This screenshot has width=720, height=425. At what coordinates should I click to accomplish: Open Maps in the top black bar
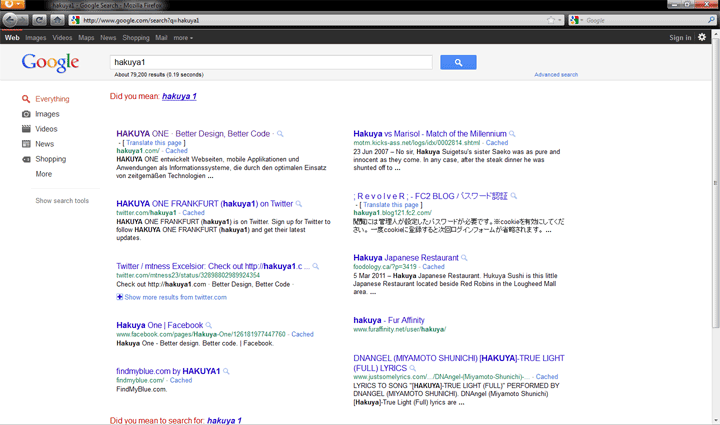[86, 38]
